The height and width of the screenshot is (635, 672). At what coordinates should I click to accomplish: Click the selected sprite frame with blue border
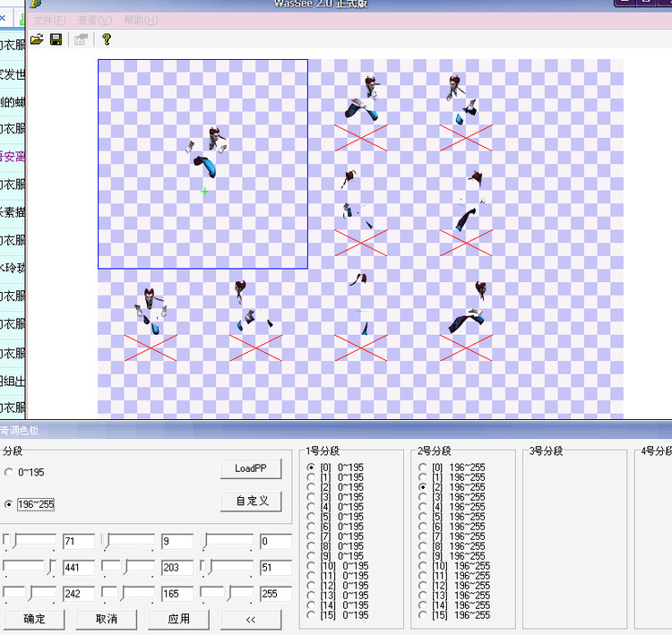click(x=202, y=164)
